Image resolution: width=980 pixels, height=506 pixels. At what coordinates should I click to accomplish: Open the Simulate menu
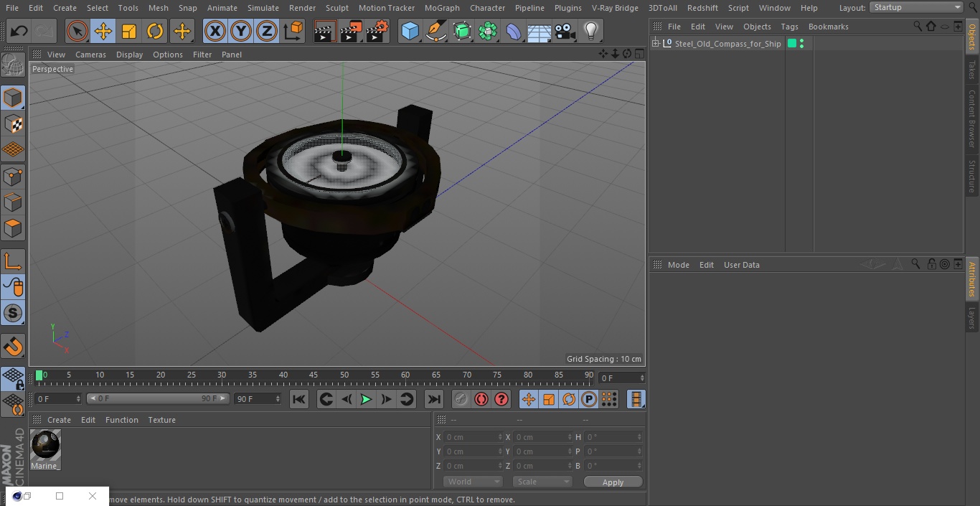click(263, 8)
